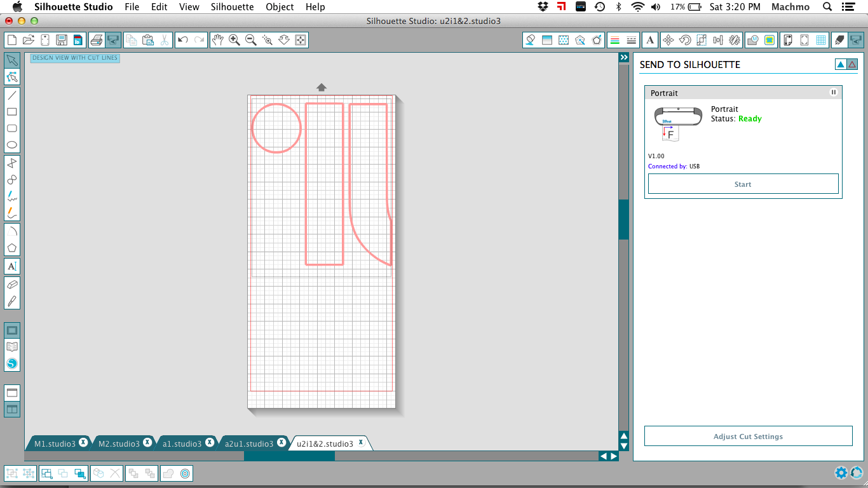
Task: Pause the Portrait device with pause button
Action: coord(834,92)
